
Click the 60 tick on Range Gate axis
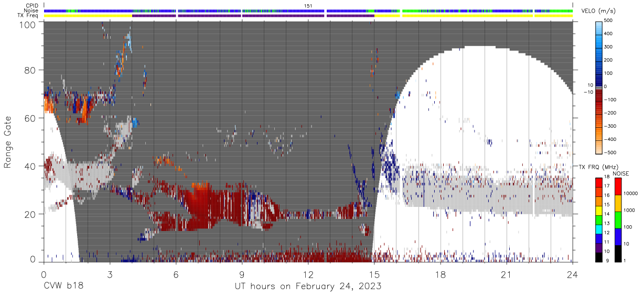30,118
